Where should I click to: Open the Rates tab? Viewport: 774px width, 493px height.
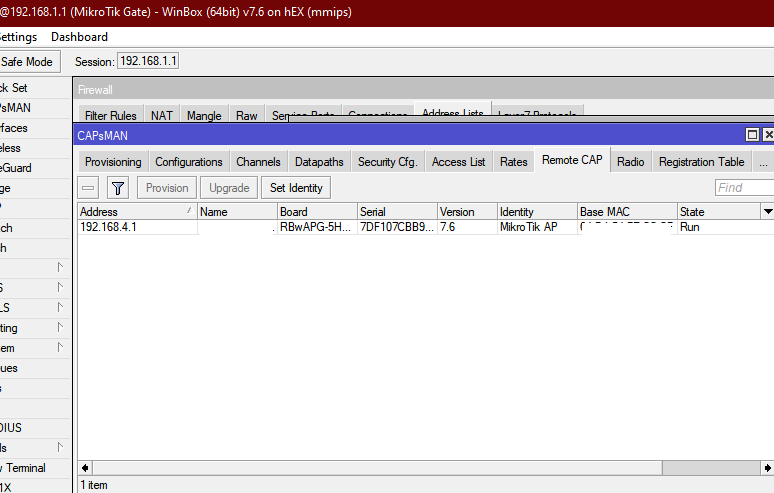513,162
